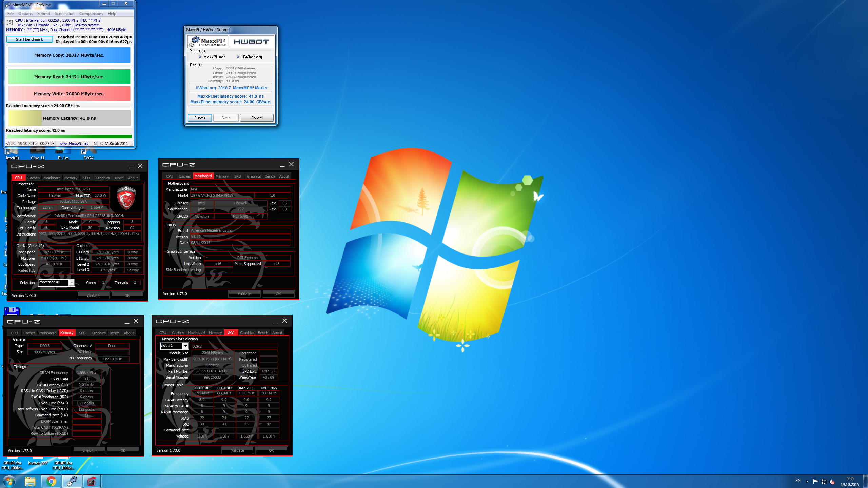Viewport: 868px width, 488px height.
Task: Open the Windows Start menu
Action: [x=9, y=481]
